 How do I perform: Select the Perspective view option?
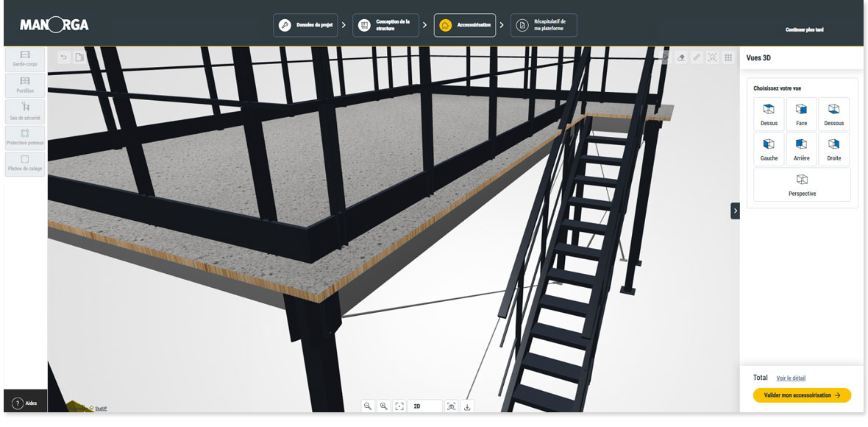pyautogui.click(x=802, y=185)
